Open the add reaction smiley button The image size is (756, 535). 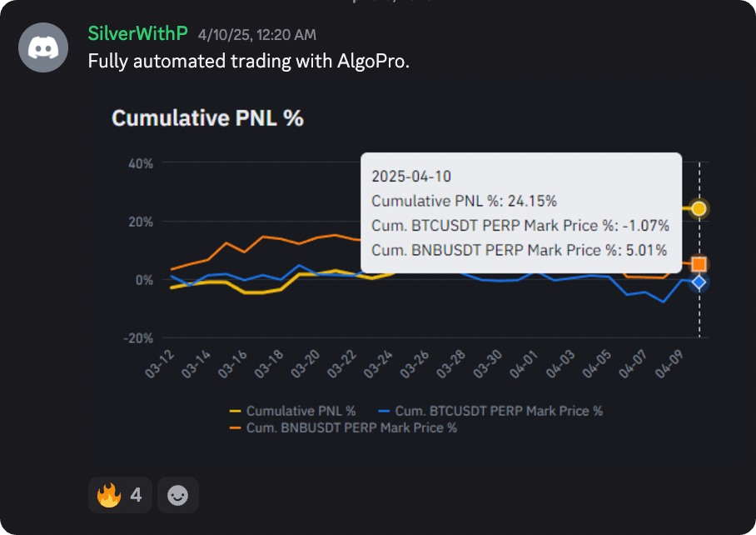coord(177,495)
